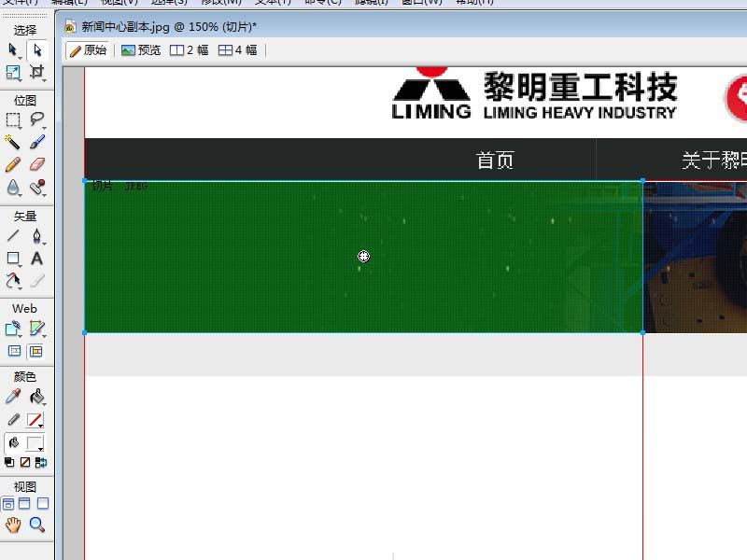
Task: Open the stroke color swatch dropdown
Action: tap(37, 421)
